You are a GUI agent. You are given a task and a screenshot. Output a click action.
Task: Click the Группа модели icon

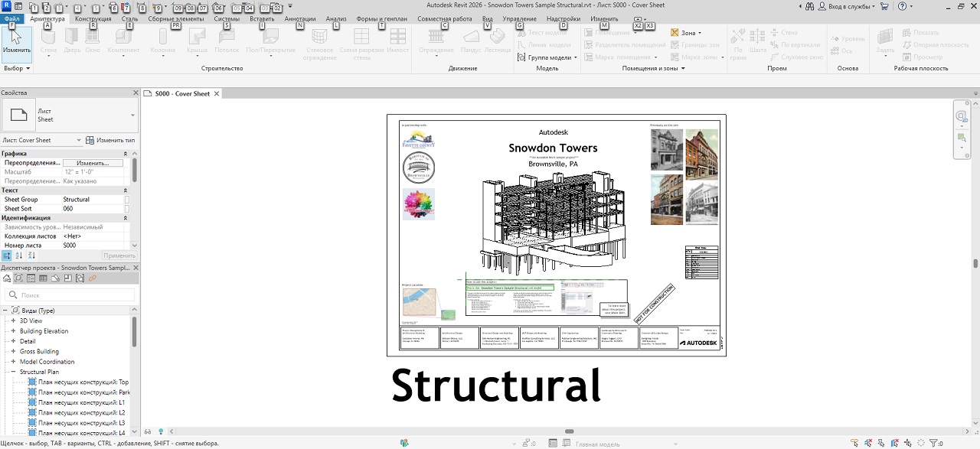pos(521,57)
